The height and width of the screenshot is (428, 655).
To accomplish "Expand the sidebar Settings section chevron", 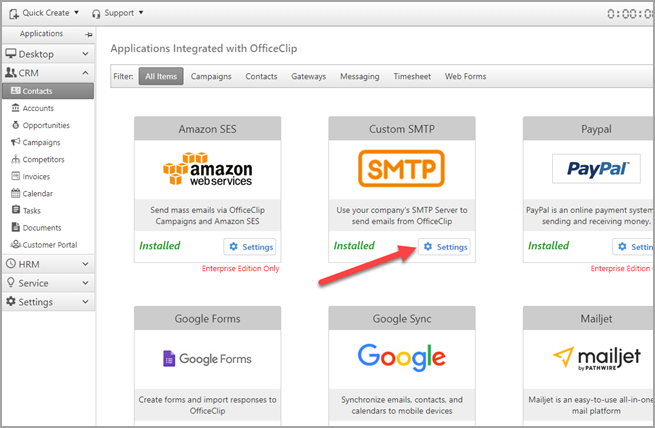I will (85, 301).
